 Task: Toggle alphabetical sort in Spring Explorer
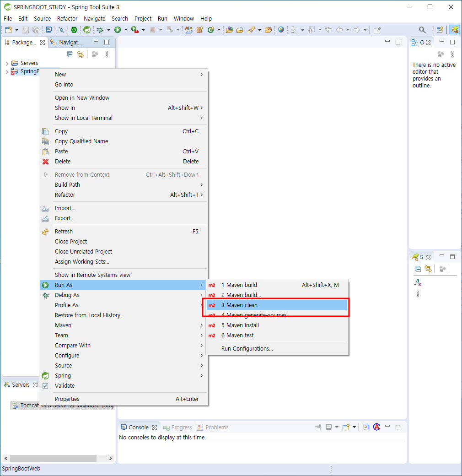pyautogui.click(x=418, y=283)
